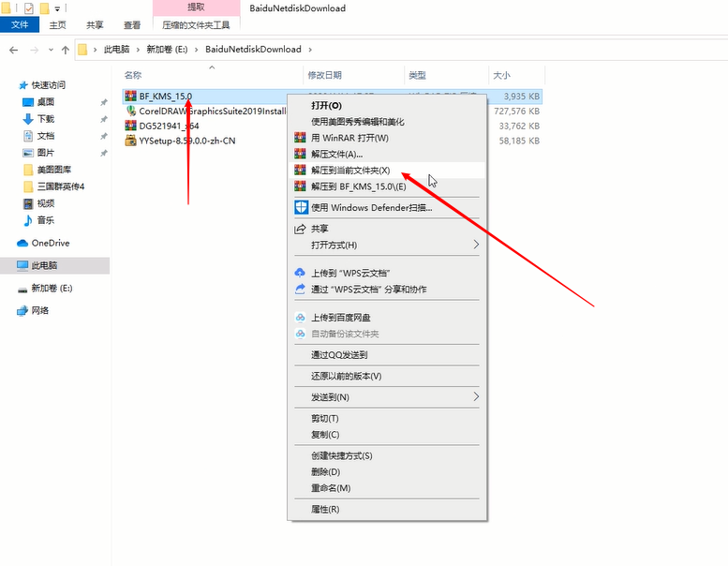Select 通过“WPS云文档”分享和协作
Viewport: 728px width, 566px height.
pyautogui.click(x=387, y=290)
